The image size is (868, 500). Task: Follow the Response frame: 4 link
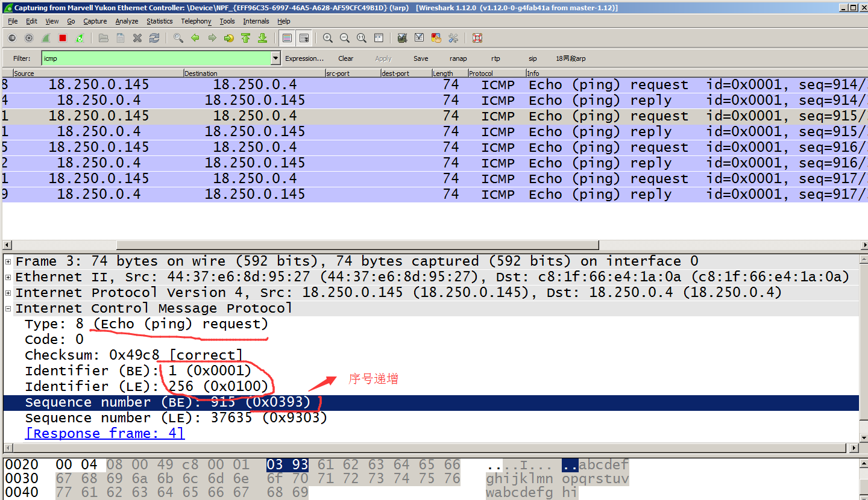point(105,433)
